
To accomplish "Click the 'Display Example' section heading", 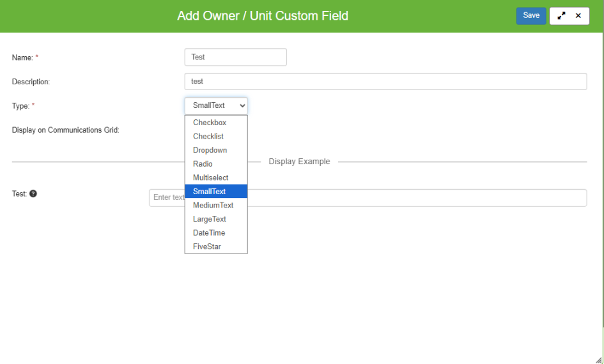I will (x=299, y=162).
